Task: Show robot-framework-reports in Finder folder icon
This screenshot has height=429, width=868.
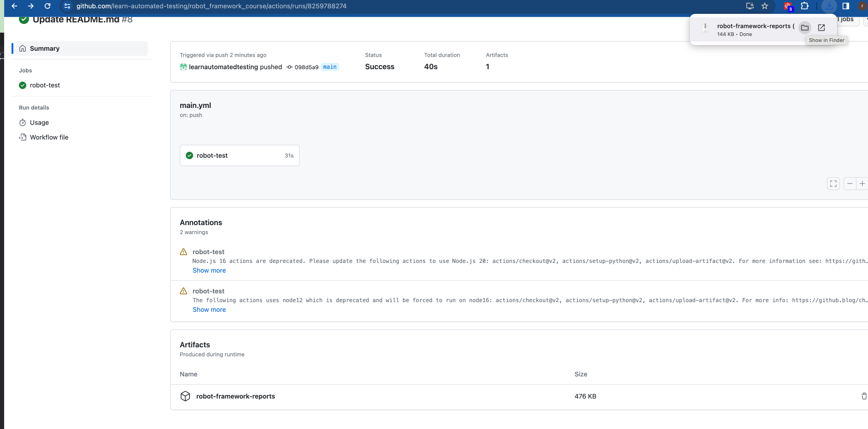Action: coord(805,28)
